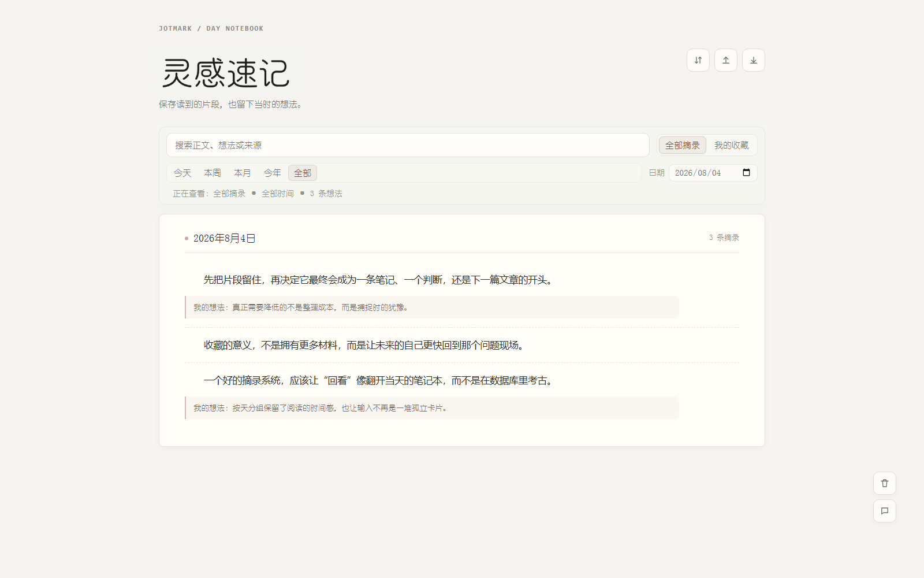924x578 pixels.
Task: Select the 全部 time range
Action: [x=303, y=173]
